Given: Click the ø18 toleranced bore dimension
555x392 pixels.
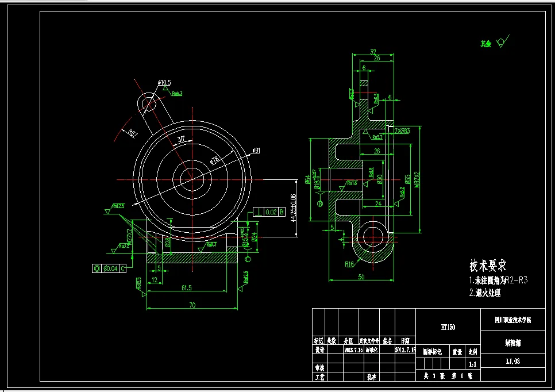Looking at the screenshot, I should click(317, 179).
